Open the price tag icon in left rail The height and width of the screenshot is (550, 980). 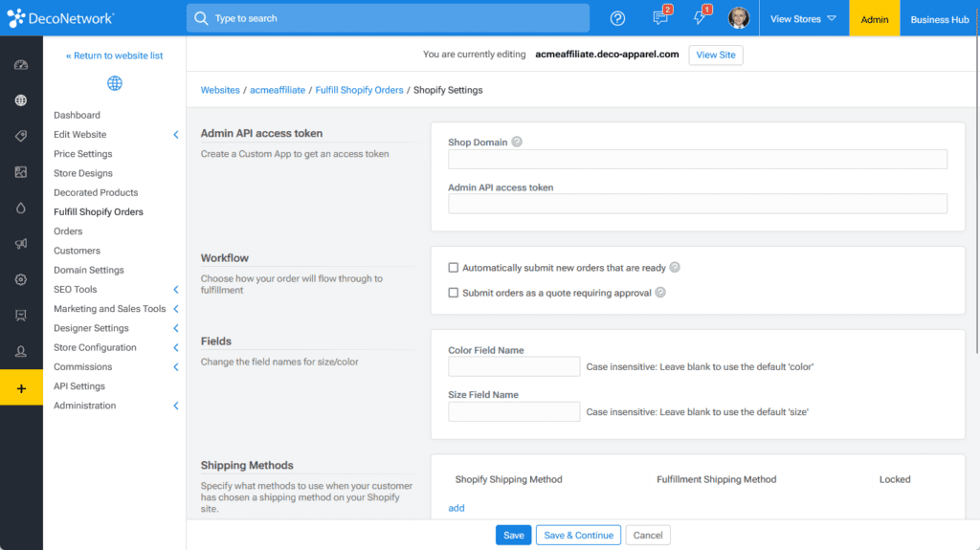[21, 136]
